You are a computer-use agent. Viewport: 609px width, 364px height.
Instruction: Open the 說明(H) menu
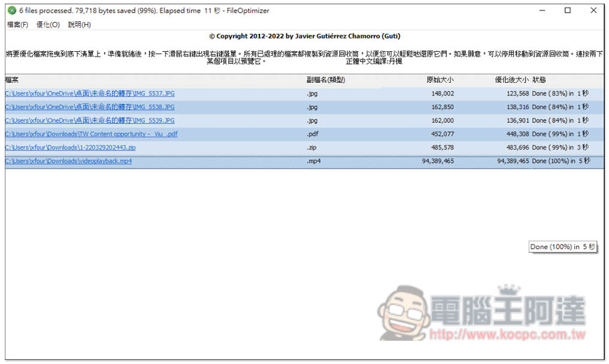pyautogui.click(x=79, y=25)
